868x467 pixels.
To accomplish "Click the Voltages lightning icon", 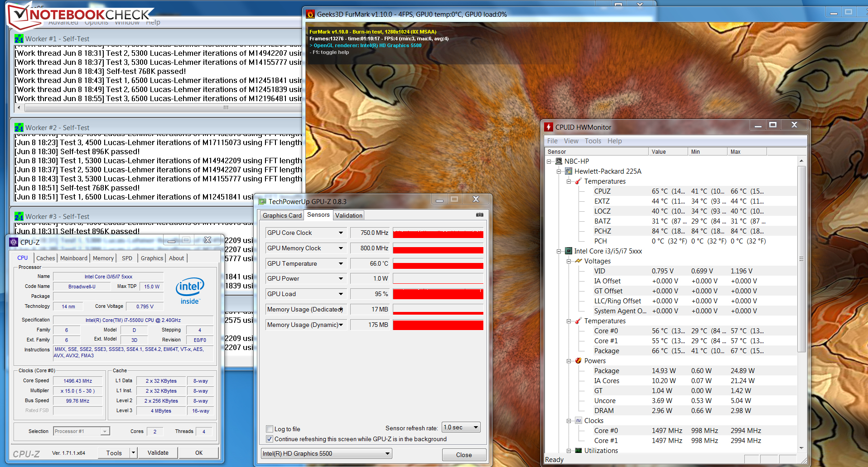I will tap(579, 261).
